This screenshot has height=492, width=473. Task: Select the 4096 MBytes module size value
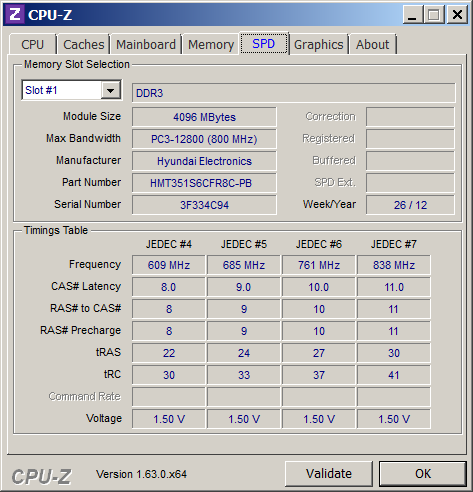coord(204,117)
